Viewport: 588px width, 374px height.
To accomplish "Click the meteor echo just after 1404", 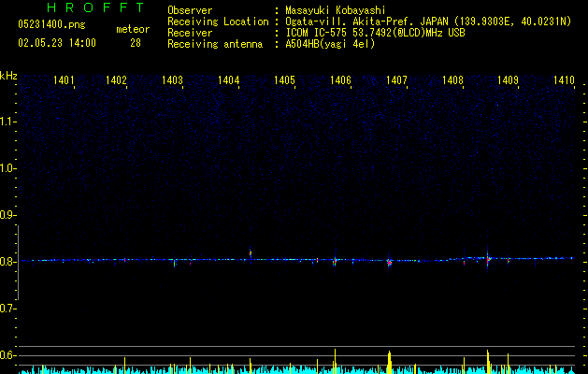I will pos(251,253).
